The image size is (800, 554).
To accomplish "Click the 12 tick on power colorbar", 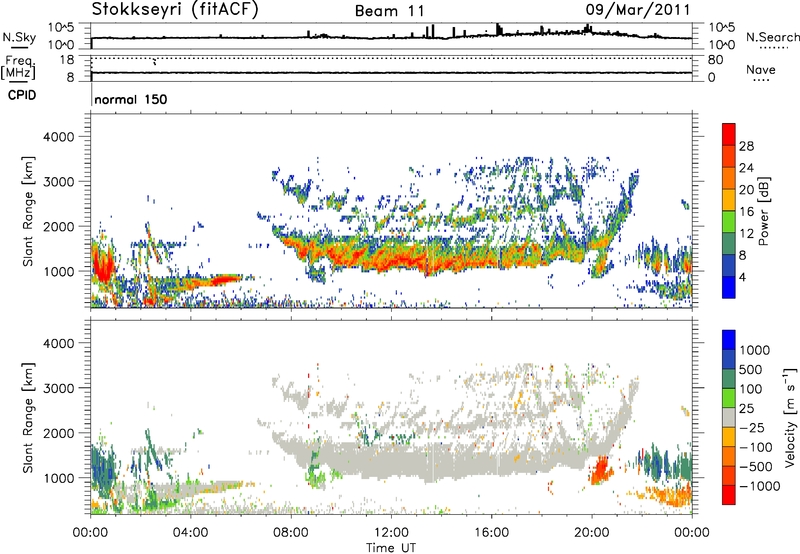I will tap(746, 233).
